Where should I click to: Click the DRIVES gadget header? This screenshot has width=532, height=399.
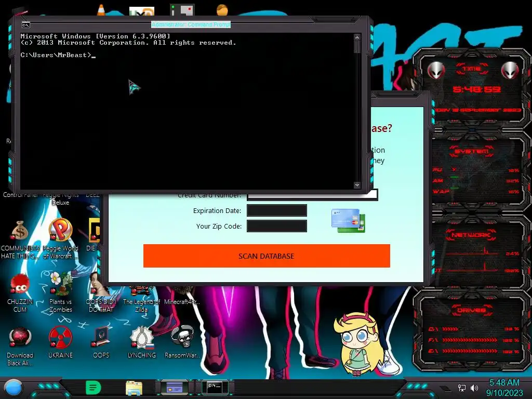(471, 310)
